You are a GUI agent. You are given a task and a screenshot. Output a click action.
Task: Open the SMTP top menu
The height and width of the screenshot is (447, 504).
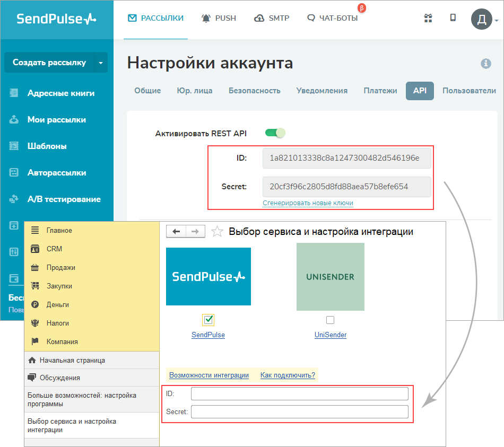click(x=272, y=19)
